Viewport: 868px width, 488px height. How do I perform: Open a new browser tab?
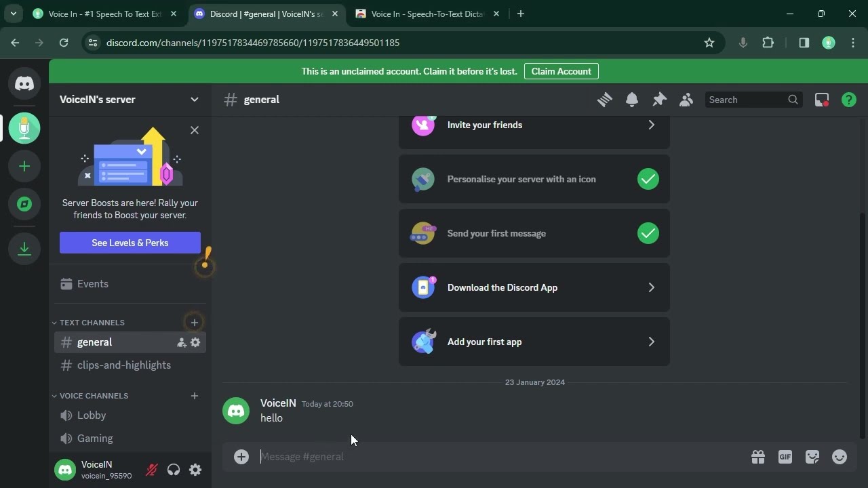tap(521, 14)
